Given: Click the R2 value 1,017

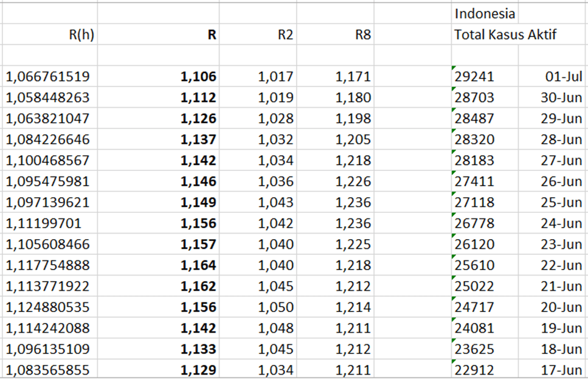Looking at the screenshot, I should 258,77.
